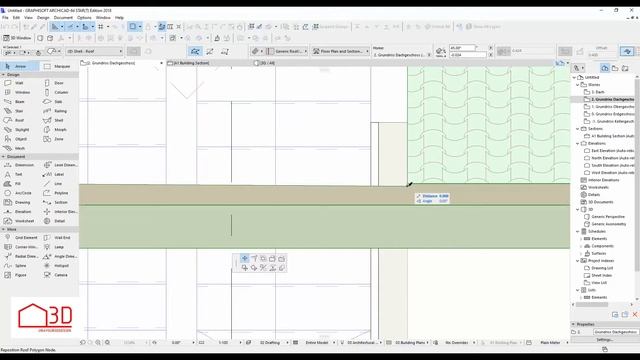Select the Roof tool

tap(20, 120)
